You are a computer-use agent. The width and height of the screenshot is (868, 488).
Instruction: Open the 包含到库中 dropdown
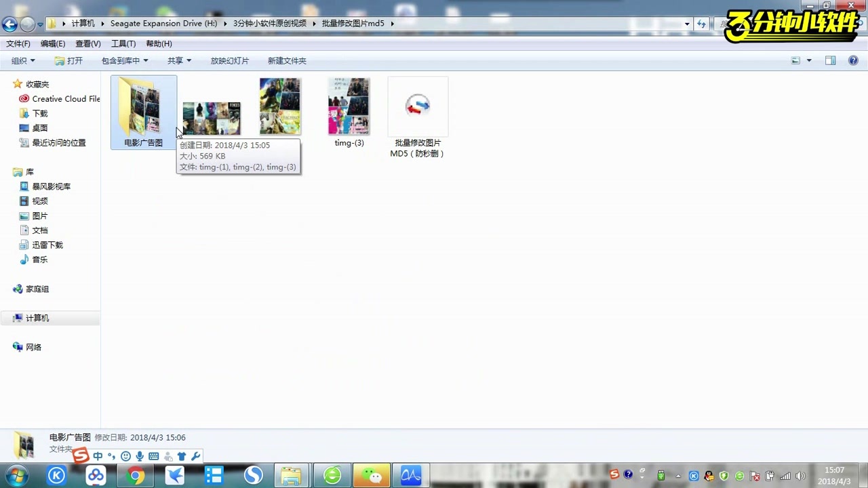coord(125,61)
